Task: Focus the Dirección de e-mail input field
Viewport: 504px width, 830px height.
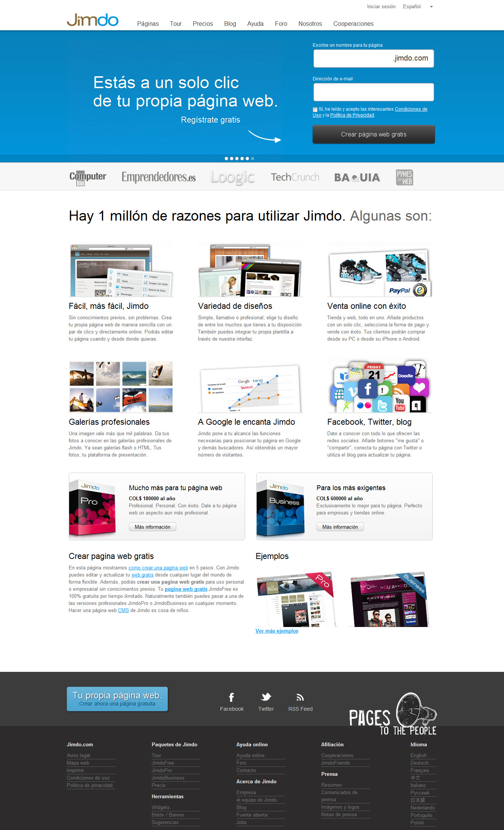Action: (x=374, y=92)
